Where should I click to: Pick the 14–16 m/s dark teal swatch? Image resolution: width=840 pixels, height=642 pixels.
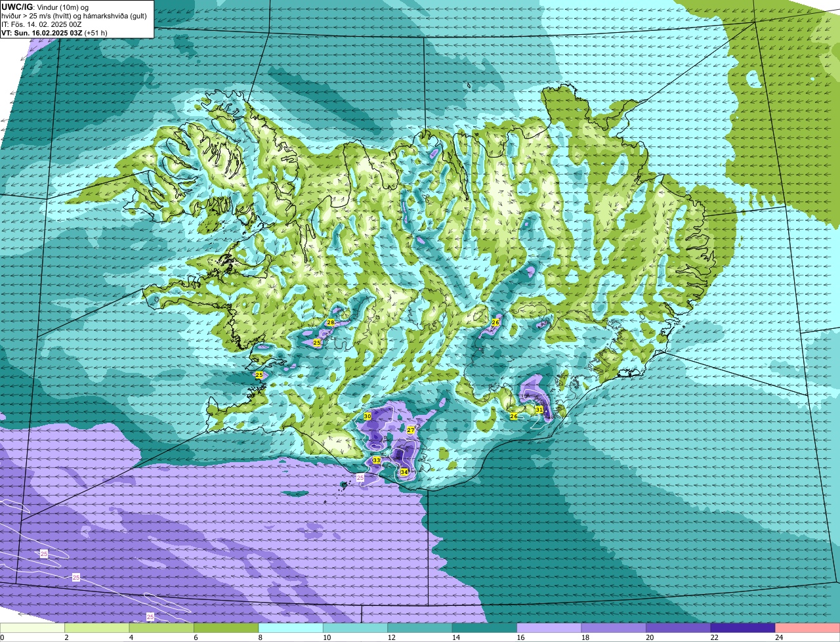point(484,628)
